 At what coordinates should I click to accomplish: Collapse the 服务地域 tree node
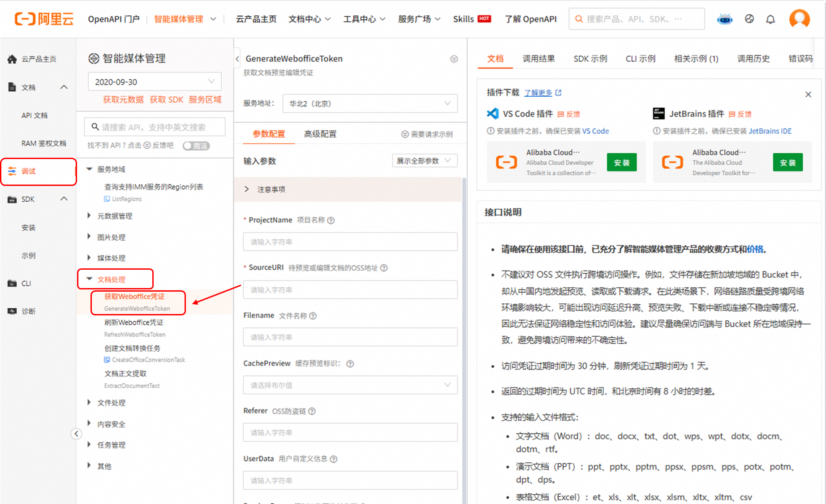tap(89, 169)
